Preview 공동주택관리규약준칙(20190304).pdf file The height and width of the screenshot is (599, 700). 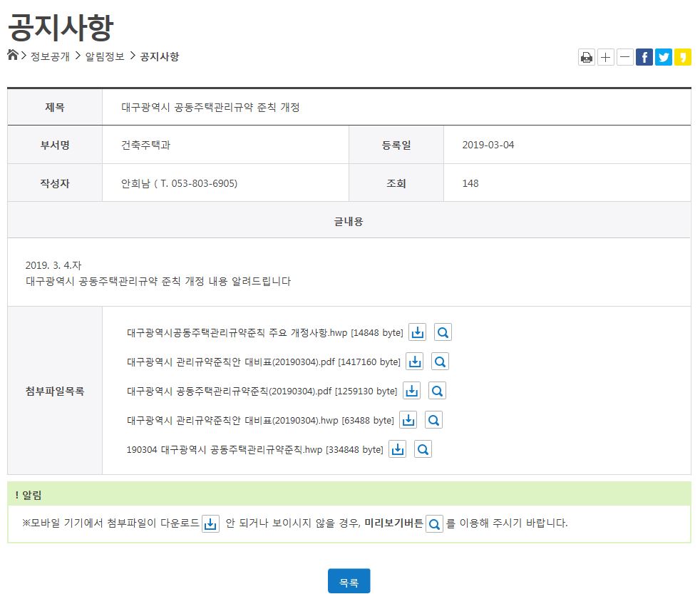(437, 391)
